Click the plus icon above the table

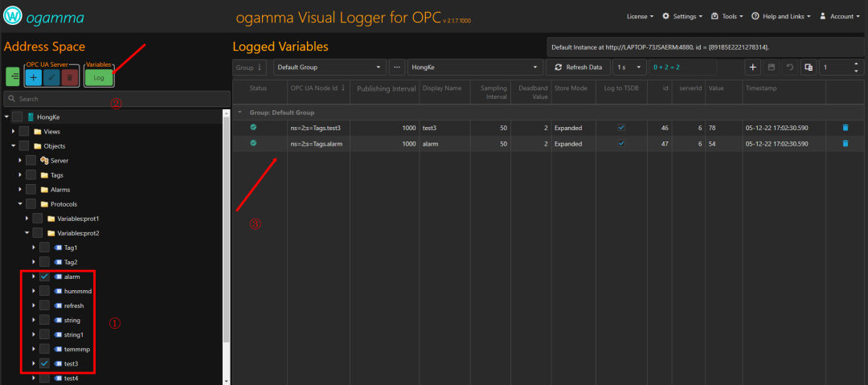(x=753, y=67)
